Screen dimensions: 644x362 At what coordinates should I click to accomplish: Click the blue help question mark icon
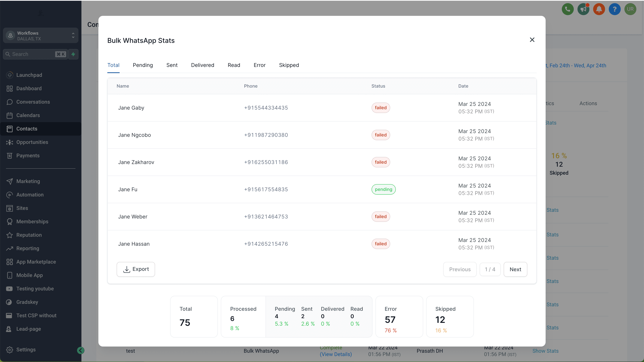click(615, 9)
